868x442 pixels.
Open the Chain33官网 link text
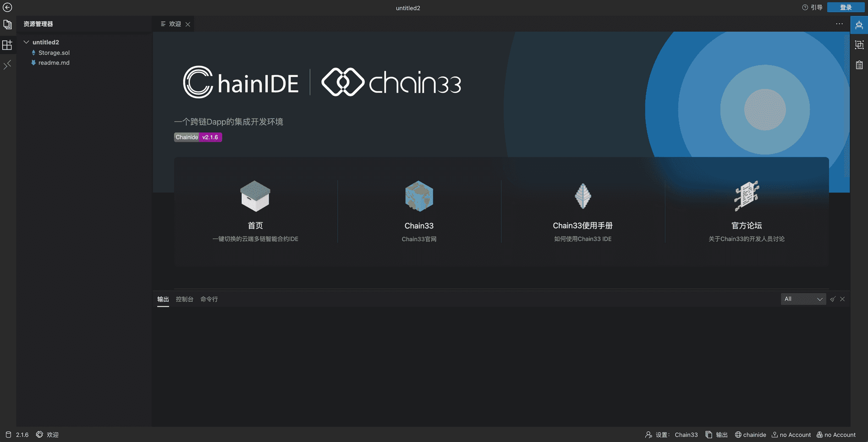click(419, 239)
